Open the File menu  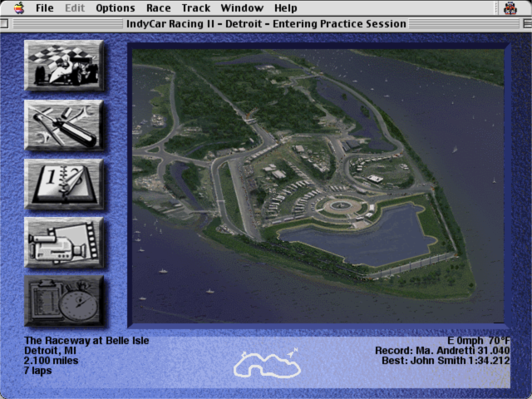[x=44, y=7]
